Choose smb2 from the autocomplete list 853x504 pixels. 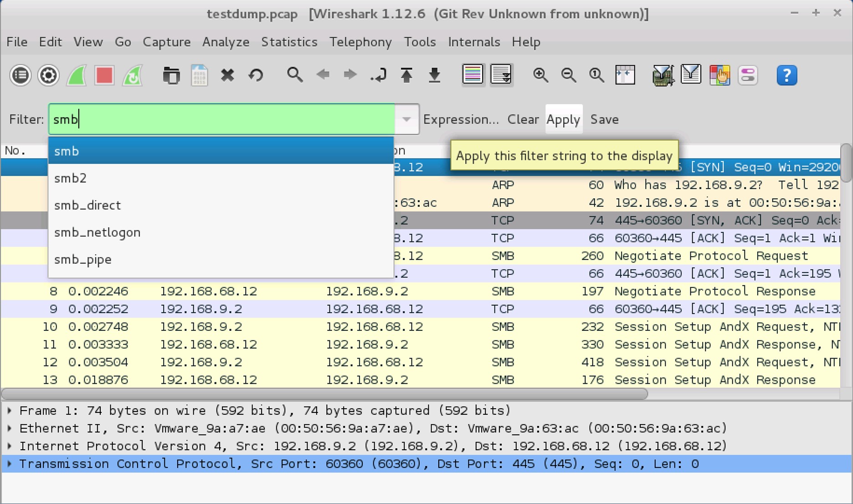(x=71, y=178)
